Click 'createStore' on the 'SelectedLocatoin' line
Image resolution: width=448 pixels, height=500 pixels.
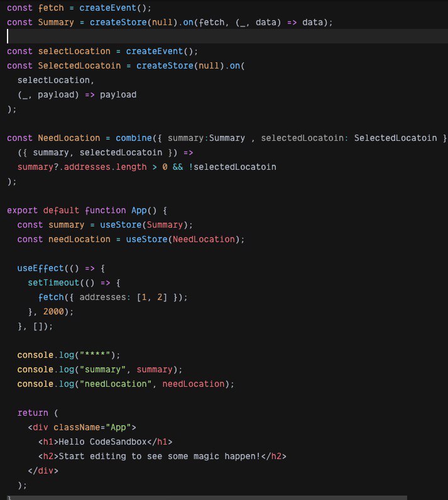tap(165, 65)
